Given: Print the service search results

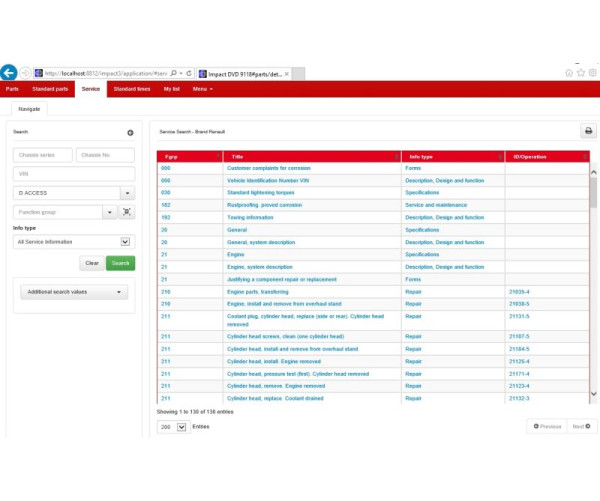Looking at the screenshot, I should pyautogui.click(x=588, y=131).
